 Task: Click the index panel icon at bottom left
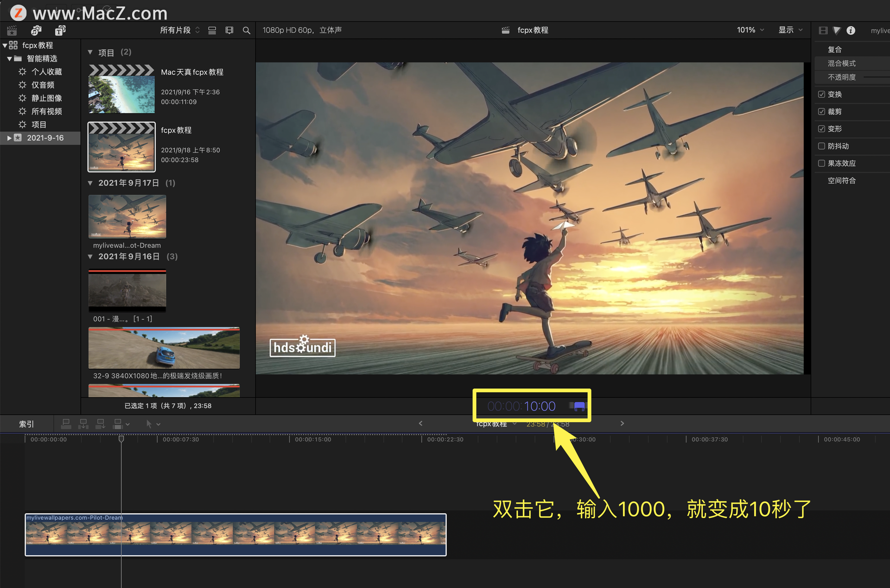coord(26,424)
